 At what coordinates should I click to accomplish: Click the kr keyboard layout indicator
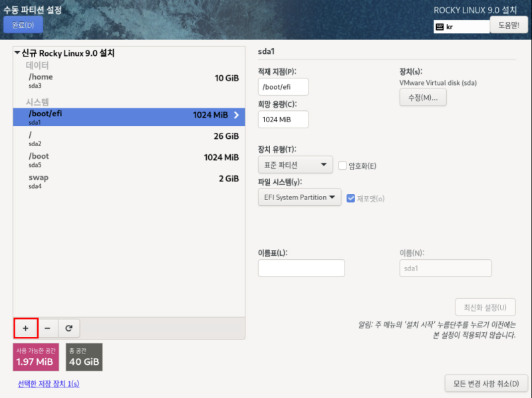(x=462, y=27)
